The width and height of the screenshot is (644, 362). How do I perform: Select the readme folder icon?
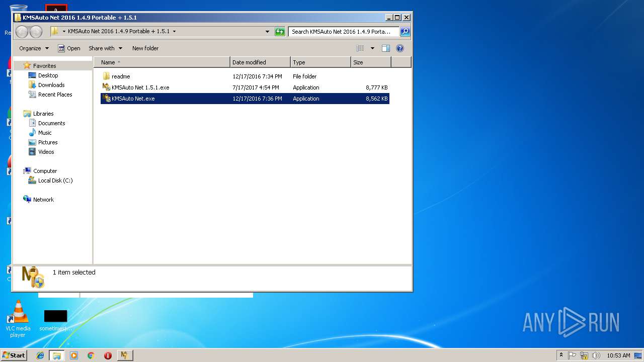point(106,76)
